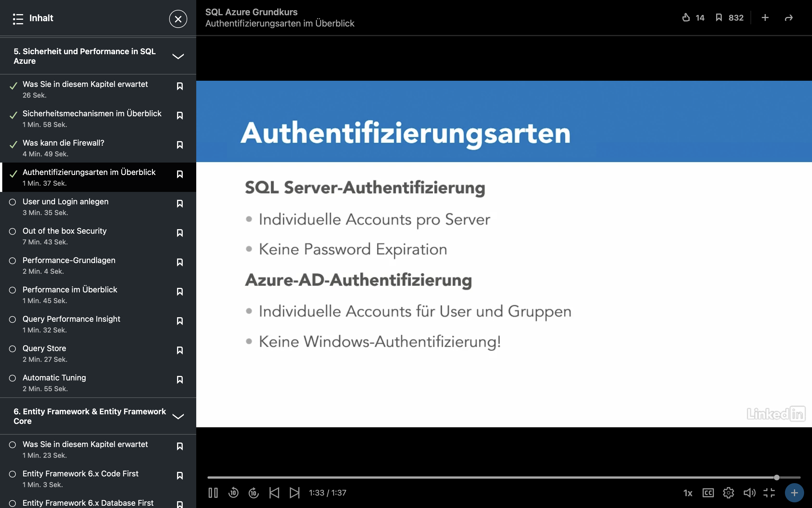Viewport: 812px width, 508px height.
Task: Open 'Query Performance Insight' video
Action: click(x=98, y=324)
